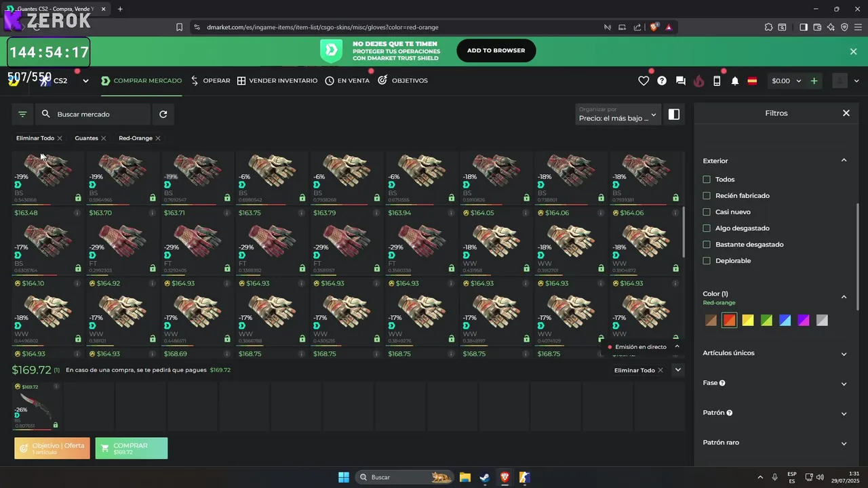This screenshot has width=868, height=488.
Task: Click the info icon beside $163.48
Action: click(77, 213)
